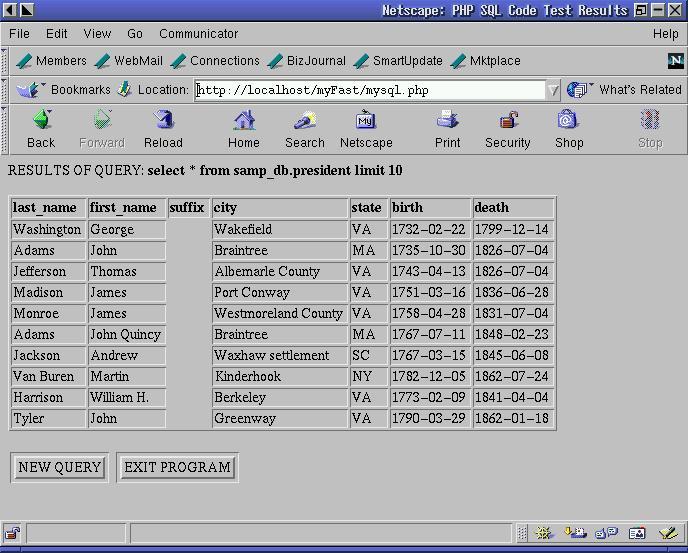Open the Communicator menu

[198, 33]
